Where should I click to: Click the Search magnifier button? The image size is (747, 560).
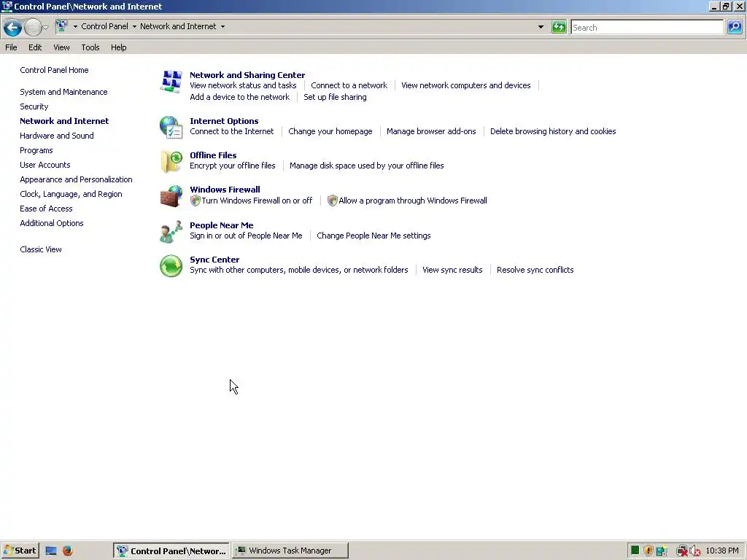pyautogui.click(x=735, y=27)
